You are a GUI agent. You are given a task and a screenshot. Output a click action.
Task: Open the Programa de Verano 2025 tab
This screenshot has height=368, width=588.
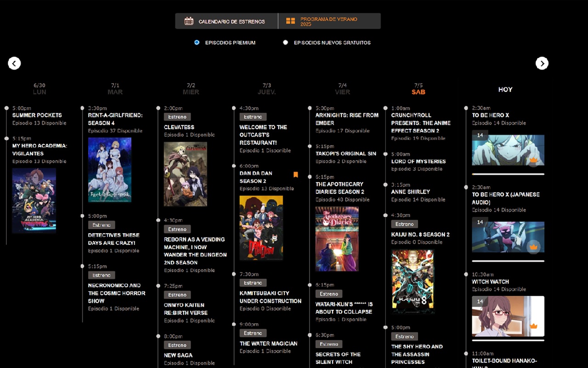(x=329, y=21)
